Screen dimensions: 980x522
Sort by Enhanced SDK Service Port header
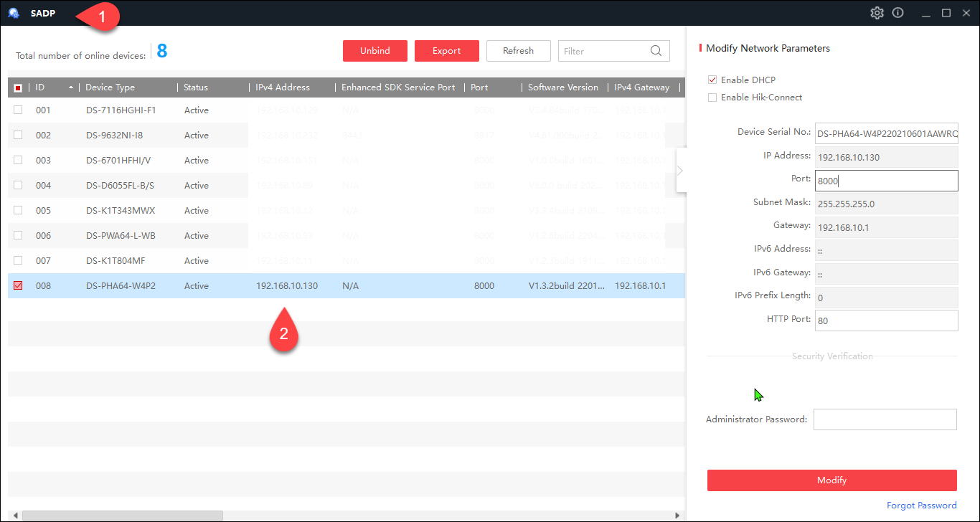[398, 87]
